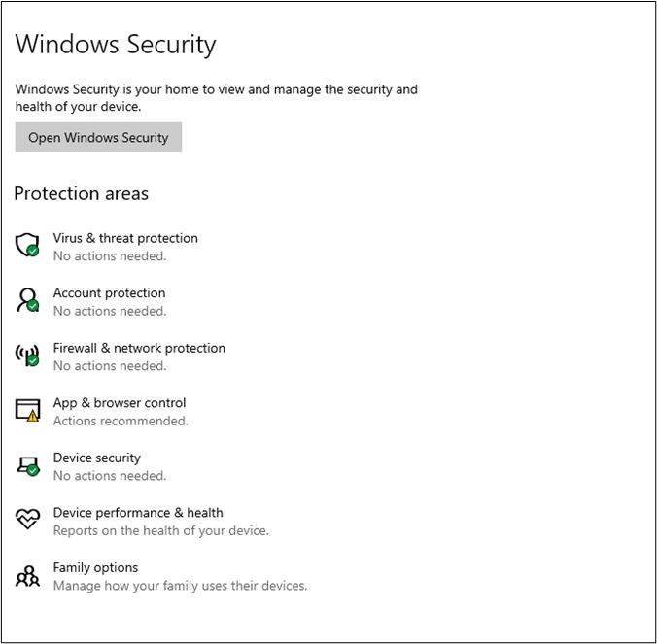Click 'Manage how your family uses their devices' text

point(180,586)
